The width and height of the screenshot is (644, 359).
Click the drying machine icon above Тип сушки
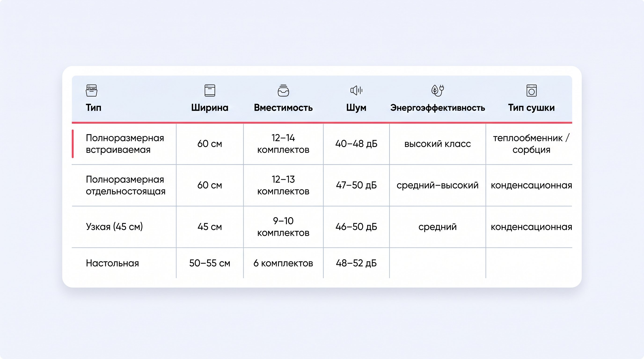click(x=531, y=90)
